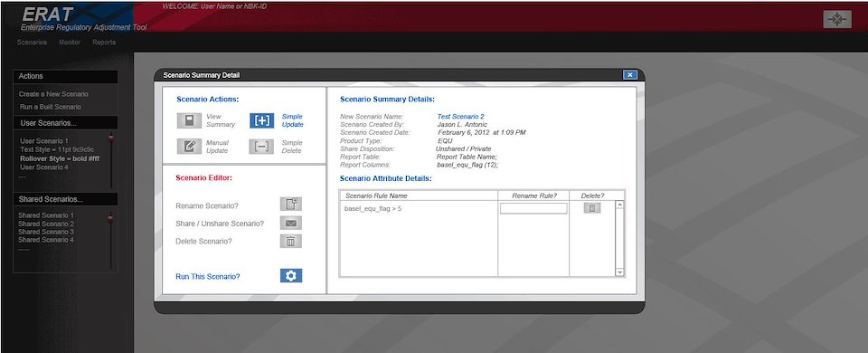Click the Share/Unshare envelope icon
This screenshot has width=868, height=353.
[x=290, y=224]
